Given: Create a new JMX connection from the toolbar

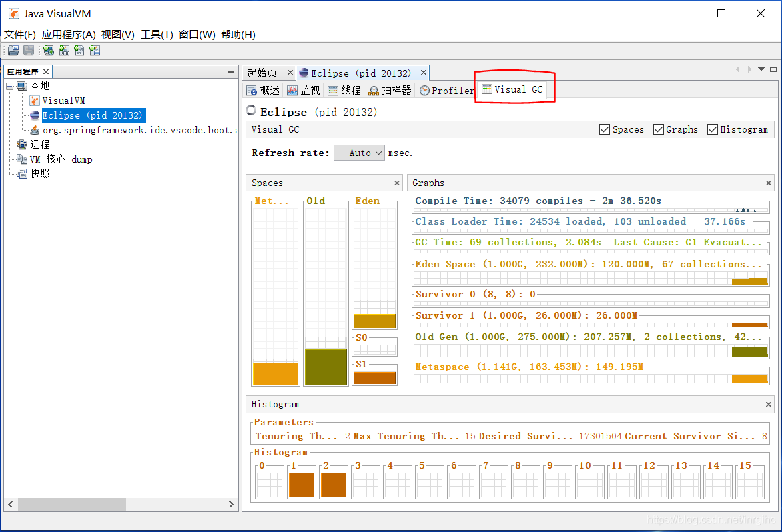Looking at the screenshot, I should pyautogui.click(x=64, y=50).
